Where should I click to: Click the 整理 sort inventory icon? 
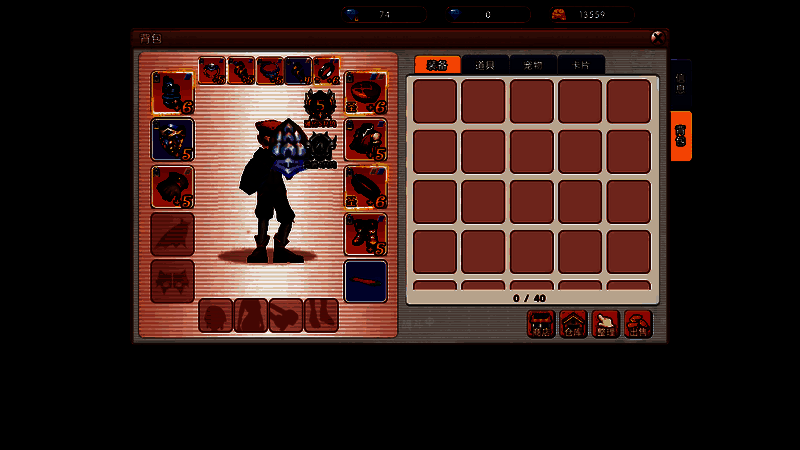point(606,324)
